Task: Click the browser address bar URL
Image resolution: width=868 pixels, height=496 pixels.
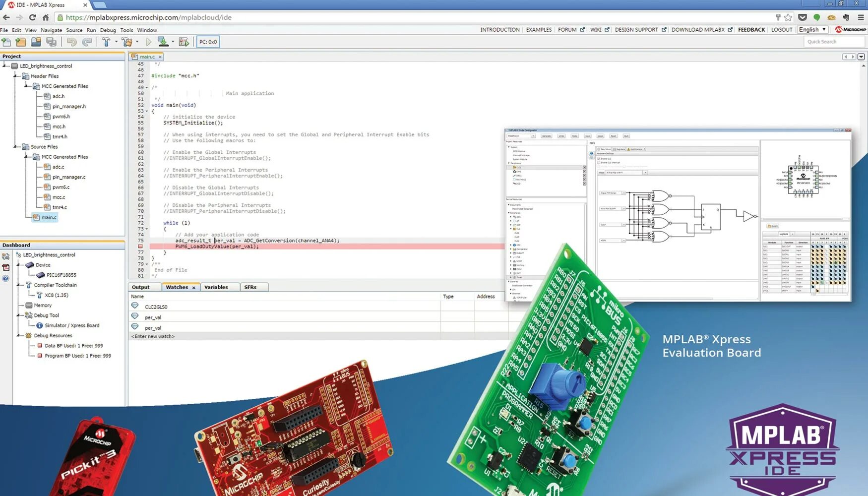Action: click(148, 17)
